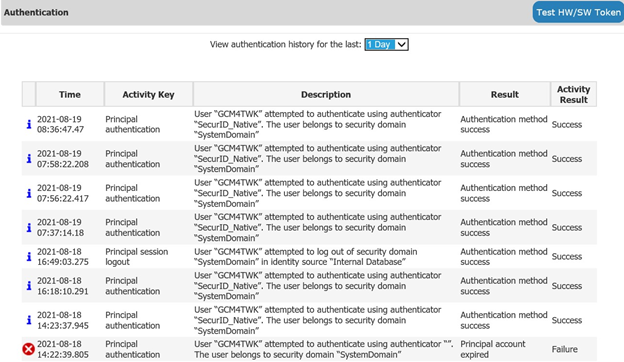Select the log out description text
This screenshot has width=624, height=362.
(x=306, y=257)
